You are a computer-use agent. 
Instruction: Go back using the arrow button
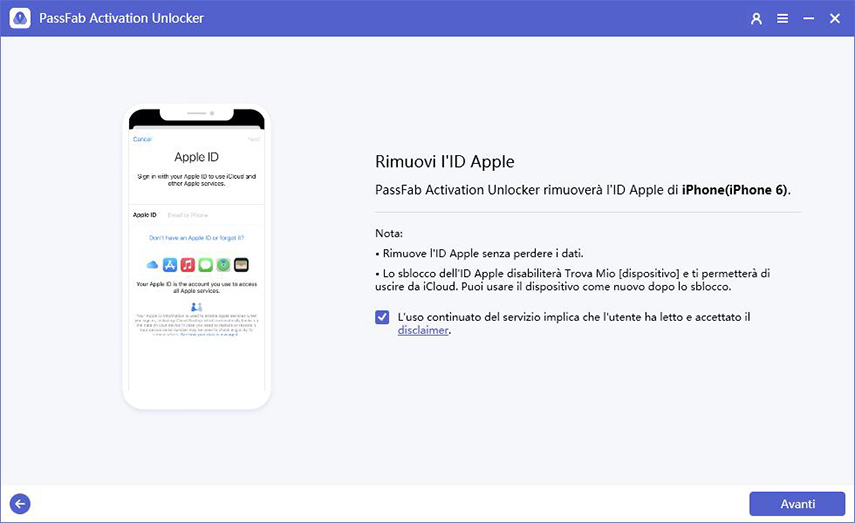[x=20, y=504]
